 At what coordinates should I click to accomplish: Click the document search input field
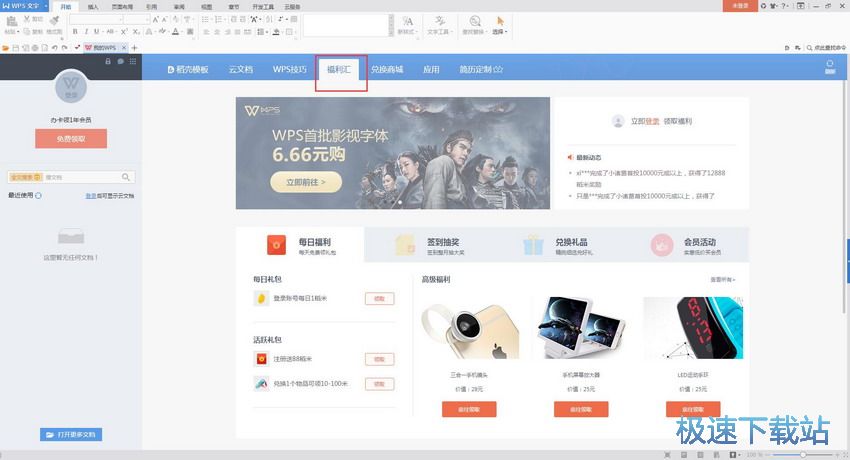[81, 177]
